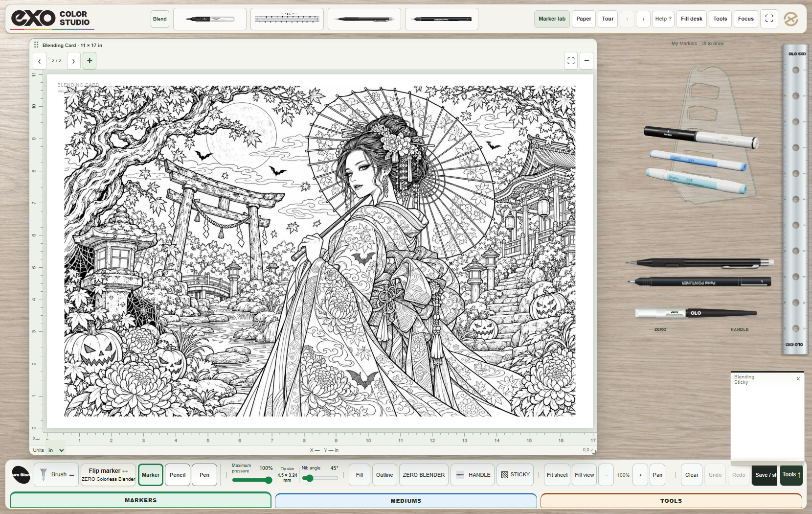Grab the Blending Card drag handle dots

point(36,45)
